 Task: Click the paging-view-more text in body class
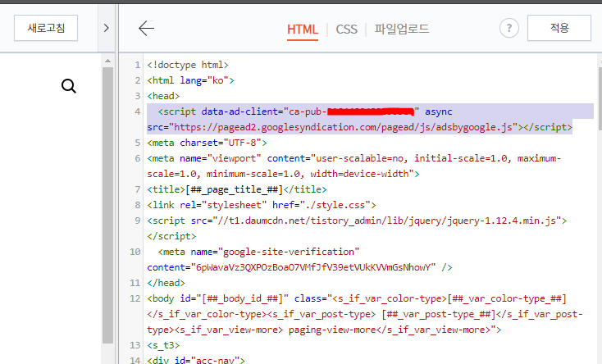332,330
